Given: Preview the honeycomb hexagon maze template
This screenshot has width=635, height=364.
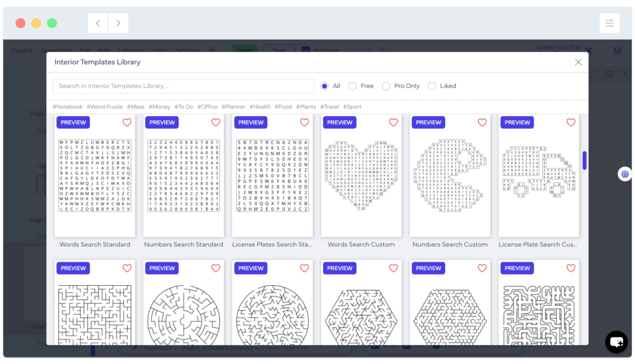Looking at the screenshot, I should pyautogui.click(x=429, y=268).
